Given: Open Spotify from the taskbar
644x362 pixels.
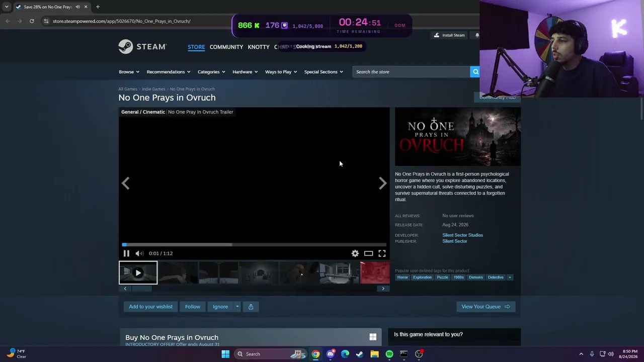Looking at the screenshot, I should 389,354.
